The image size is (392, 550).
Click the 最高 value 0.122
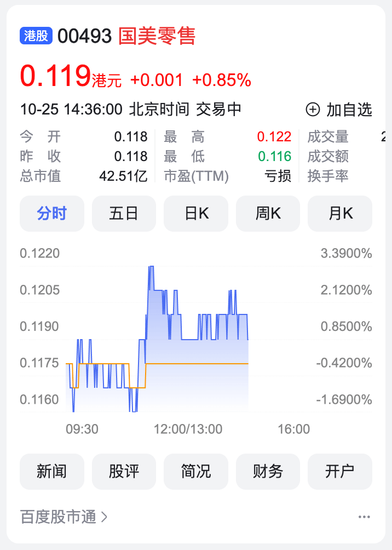point(274,136)
